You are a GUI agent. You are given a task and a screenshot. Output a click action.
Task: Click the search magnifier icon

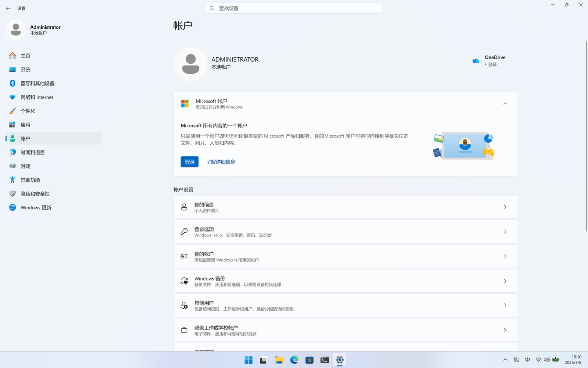point(212,8)
